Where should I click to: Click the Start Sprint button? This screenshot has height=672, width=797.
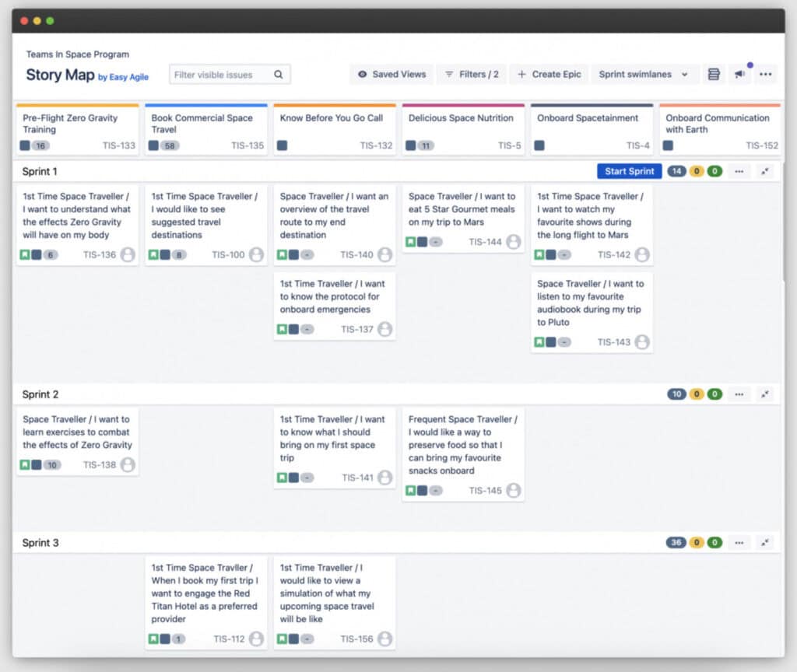629,171
